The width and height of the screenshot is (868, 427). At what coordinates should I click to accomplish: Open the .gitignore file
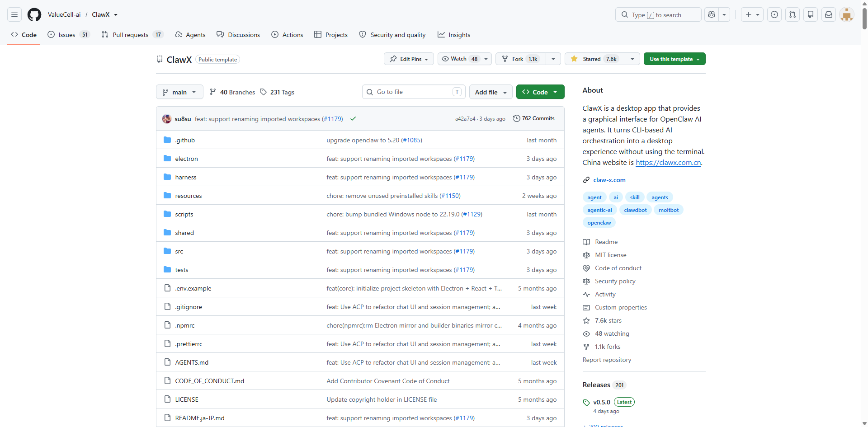click(x=189, y=307)
